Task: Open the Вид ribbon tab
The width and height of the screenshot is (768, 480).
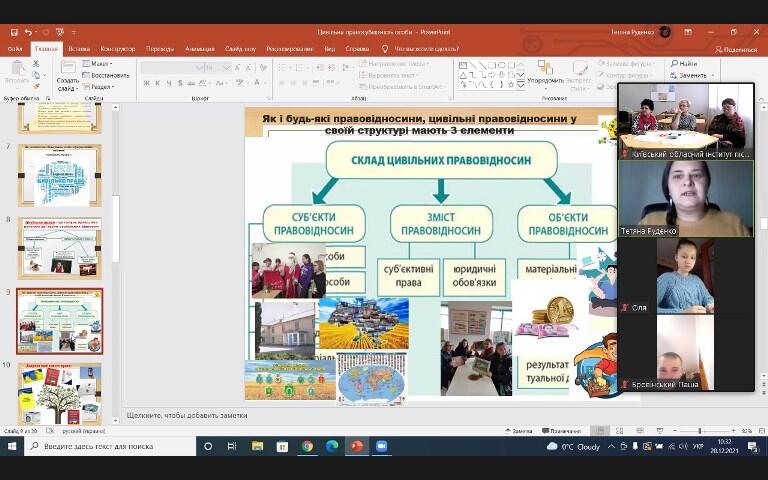Action: [x=330, y=49]
